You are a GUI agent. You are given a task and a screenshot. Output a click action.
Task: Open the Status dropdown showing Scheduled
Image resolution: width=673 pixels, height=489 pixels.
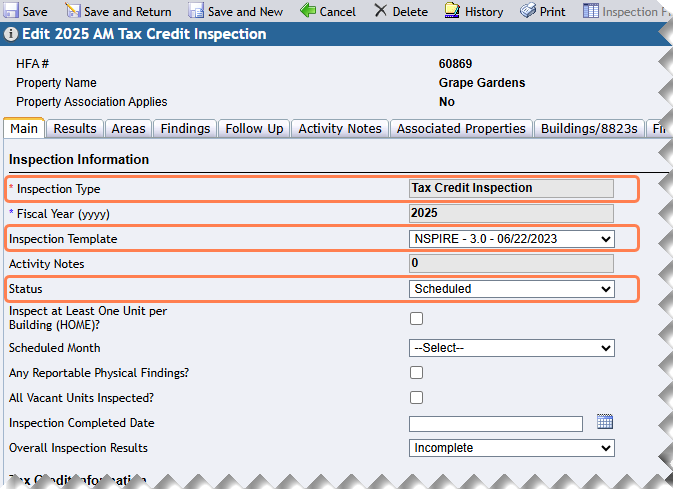(512, 289)
